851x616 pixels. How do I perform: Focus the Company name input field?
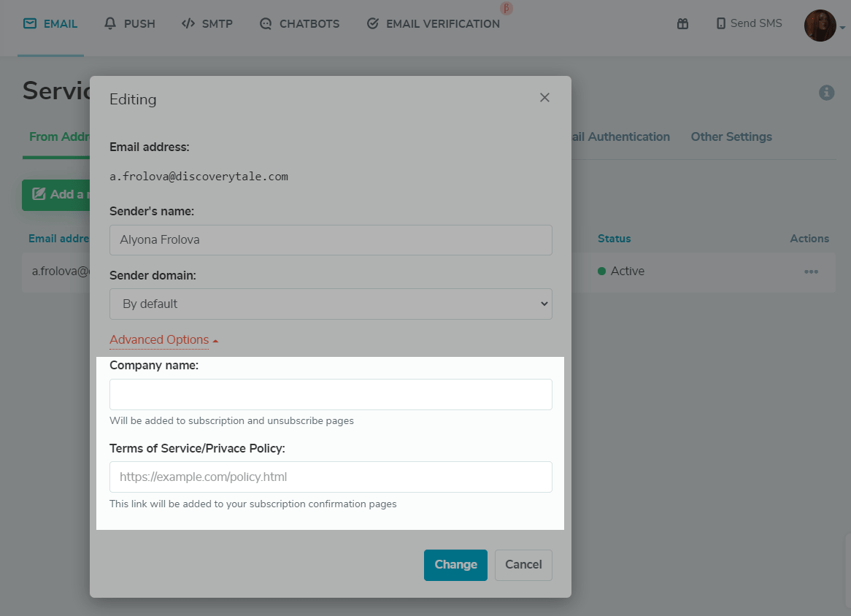coord(331,394)
